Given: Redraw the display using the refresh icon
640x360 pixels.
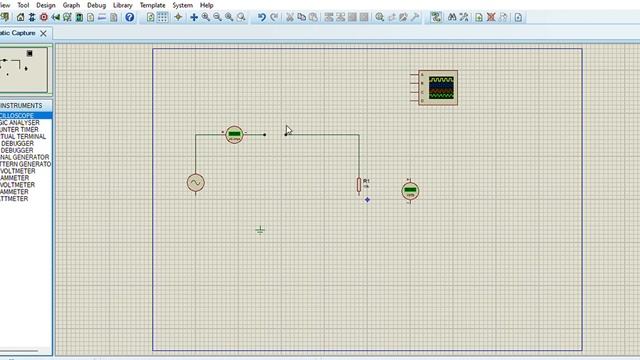Looking at the screenshot, I should [151, 17].
